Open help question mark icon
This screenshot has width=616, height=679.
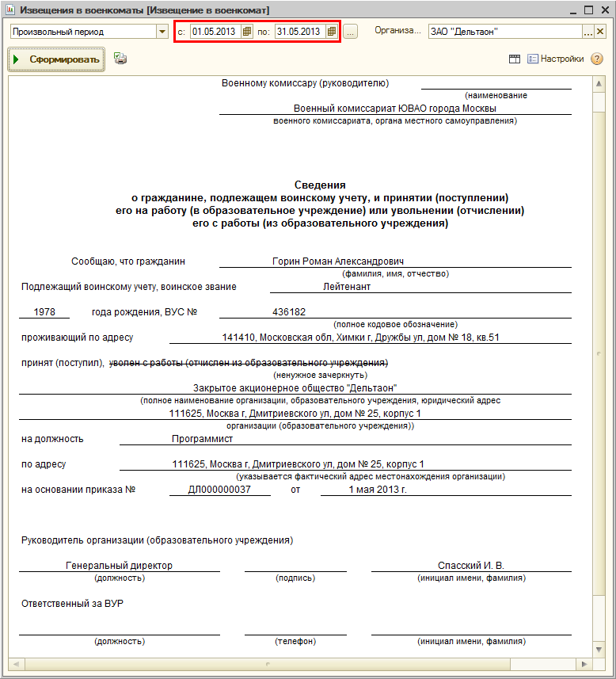[597, 59]
